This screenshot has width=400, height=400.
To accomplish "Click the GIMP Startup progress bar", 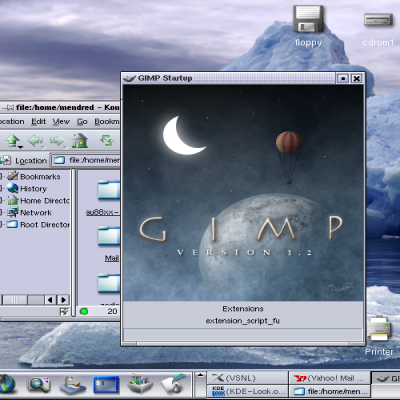I will coord(243,334).
